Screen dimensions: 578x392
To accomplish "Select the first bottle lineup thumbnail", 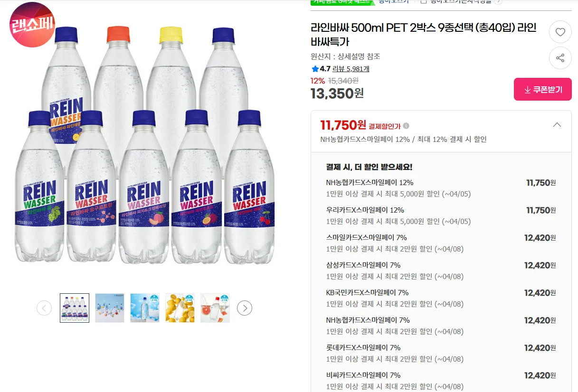I will (x=75, y=308).
